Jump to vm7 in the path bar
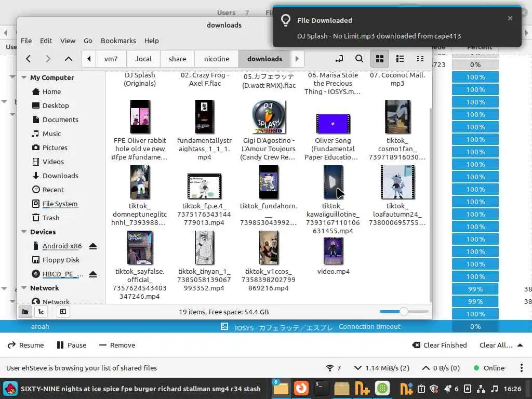 click(111, 59)
